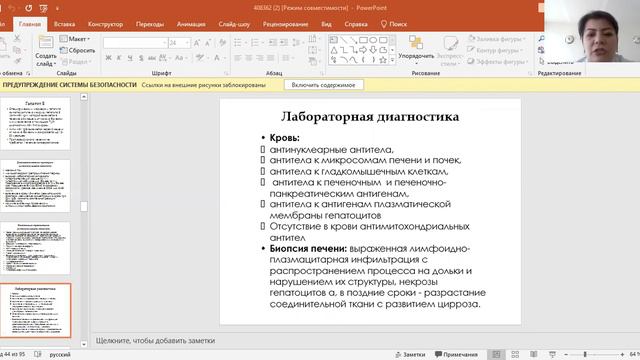Click the align text vertically icon
640x360 pixels.
point(313,50)
